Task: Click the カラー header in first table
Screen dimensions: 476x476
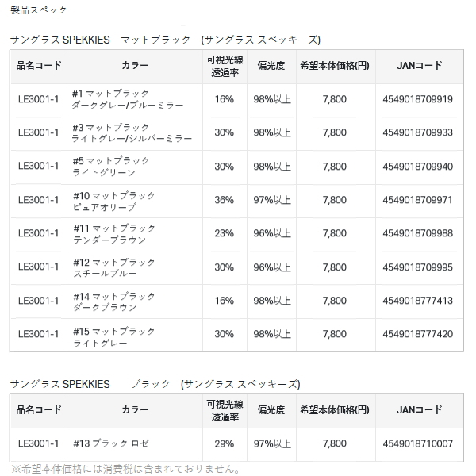Action: (x=136, y=65)
